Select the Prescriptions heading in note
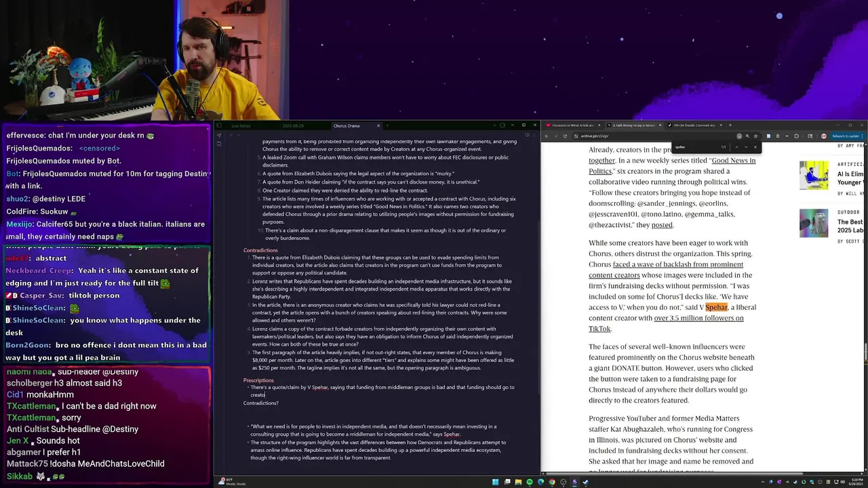The image size is (868, 488). point(258,380)
